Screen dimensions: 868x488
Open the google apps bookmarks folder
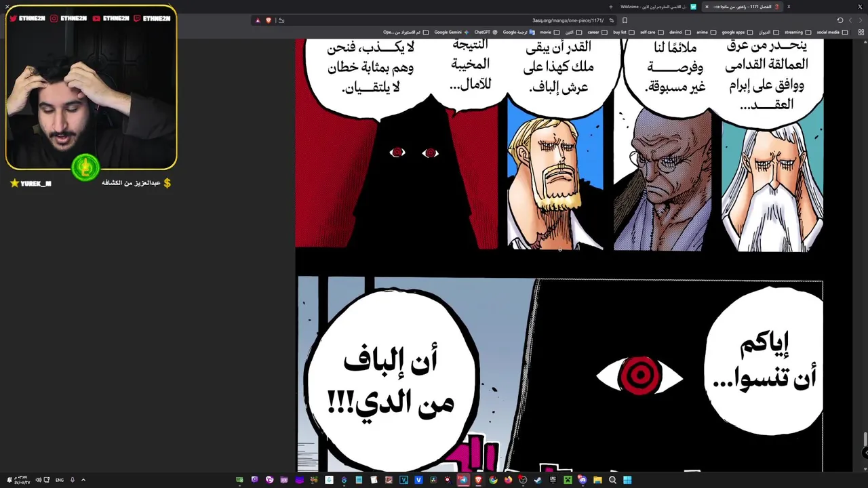(736, 33)
